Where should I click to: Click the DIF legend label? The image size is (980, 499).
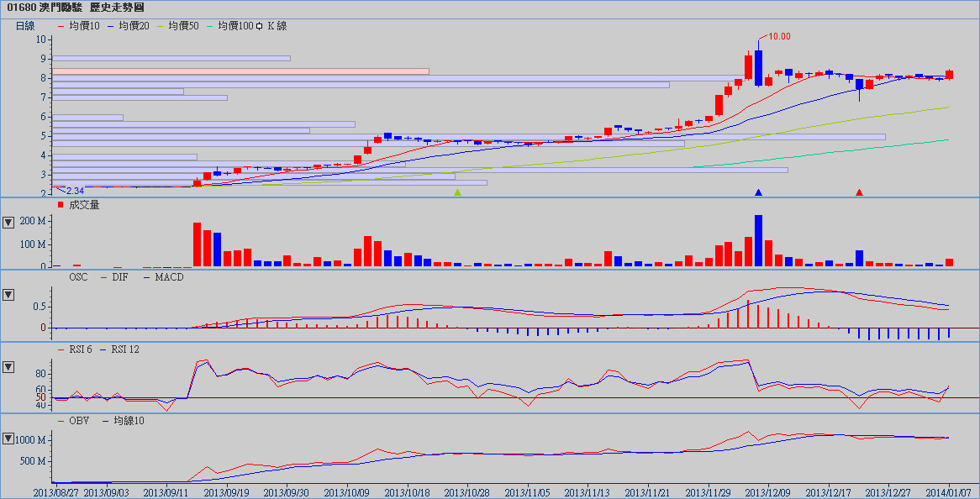point(118,276)
